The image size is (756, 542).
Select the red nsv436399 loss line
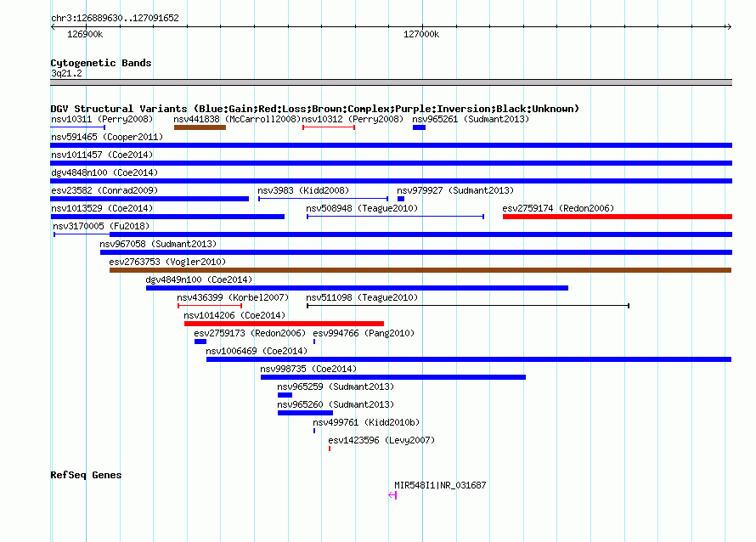point(210,306)
